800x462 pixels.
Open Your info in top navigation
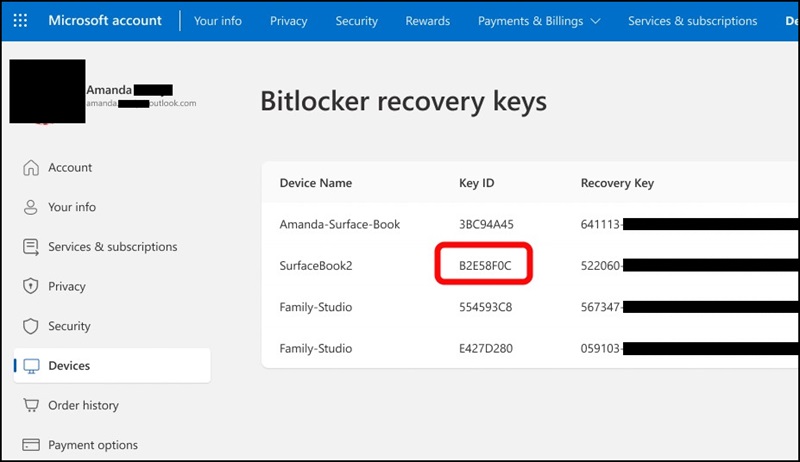point(218,21)
